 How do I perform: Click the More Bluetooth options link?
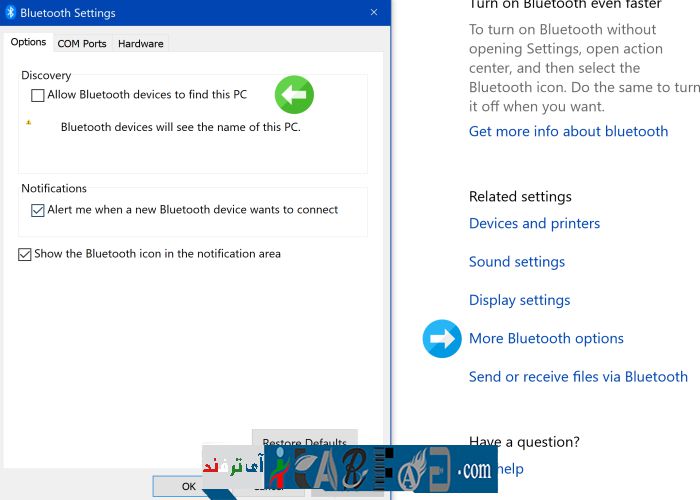tap(546, 338)
